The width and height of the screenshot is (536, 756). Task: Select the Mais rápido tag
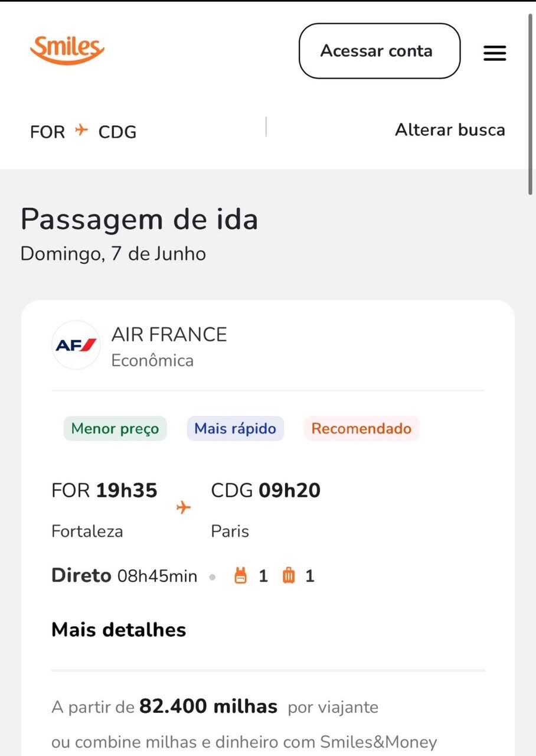tap(235, 429)
